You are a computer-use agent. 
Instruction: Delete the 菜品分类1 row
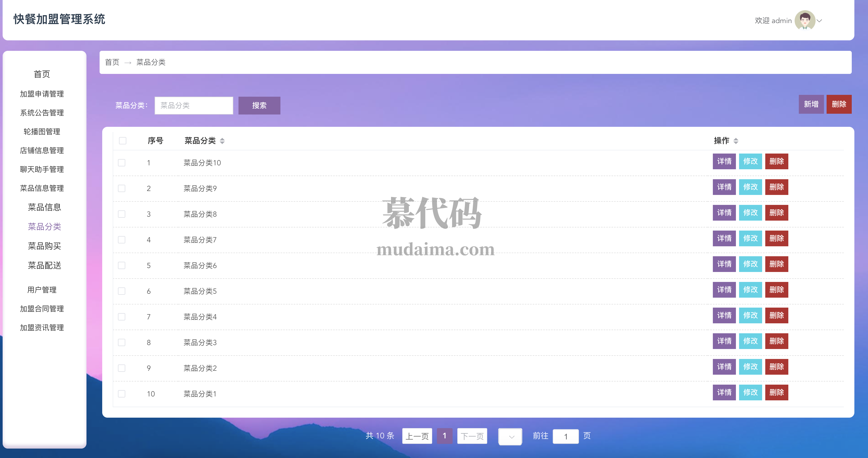776,392
